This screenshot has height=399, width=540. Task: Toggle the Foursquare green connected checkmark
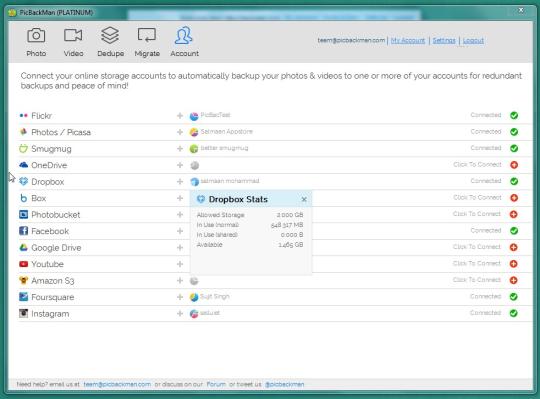point(513,297)
